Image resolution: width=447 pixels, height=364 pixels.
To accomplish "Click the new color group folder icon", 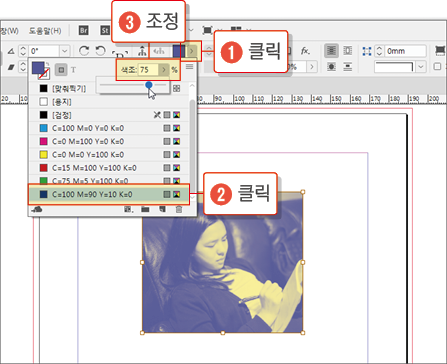I will [145, 209].
